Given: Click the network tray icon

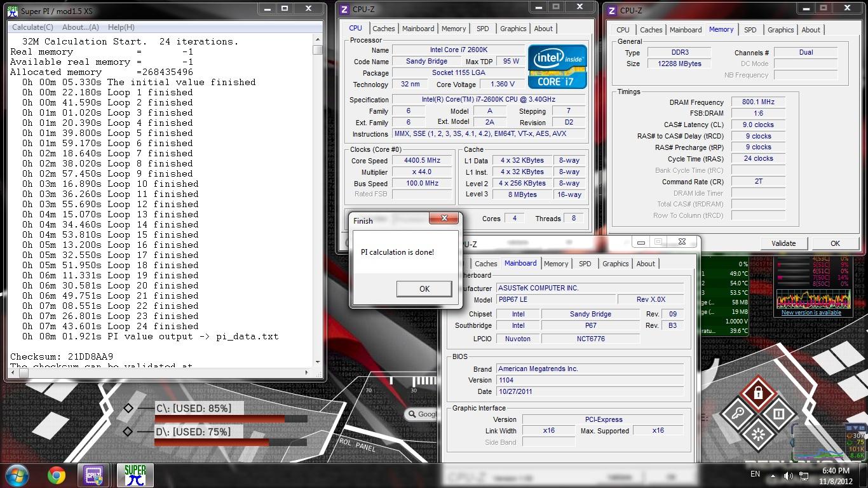Looking at the screenshot, I should 804,475.
